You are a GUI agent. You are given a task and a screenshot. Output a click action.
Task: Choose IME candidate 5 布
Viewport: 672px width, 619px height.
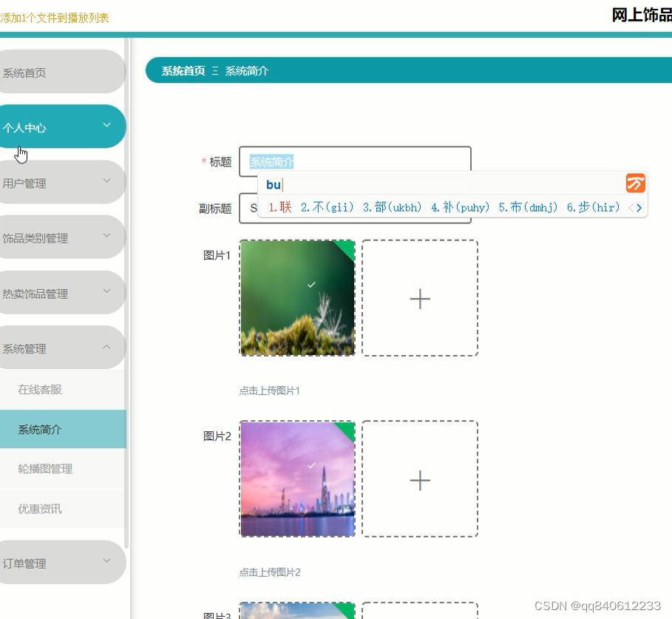(x=528, y=208)
